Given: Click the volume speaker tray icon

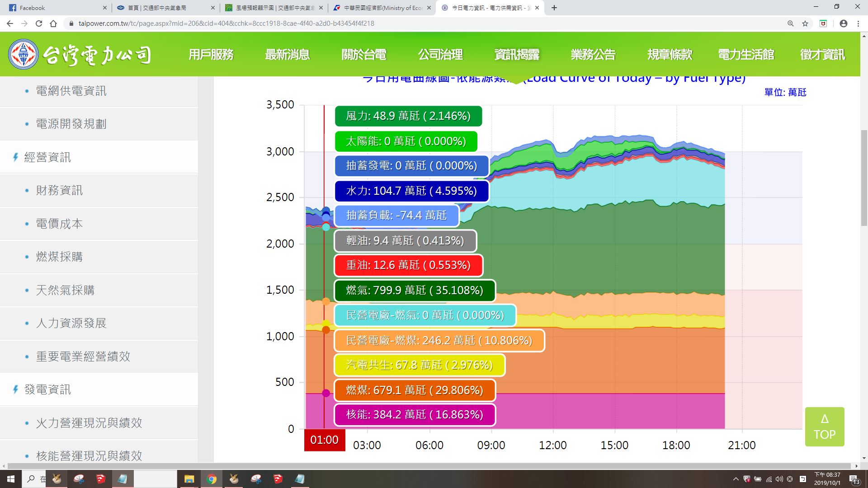Looking at the screenshot, I should coord(779,479).
